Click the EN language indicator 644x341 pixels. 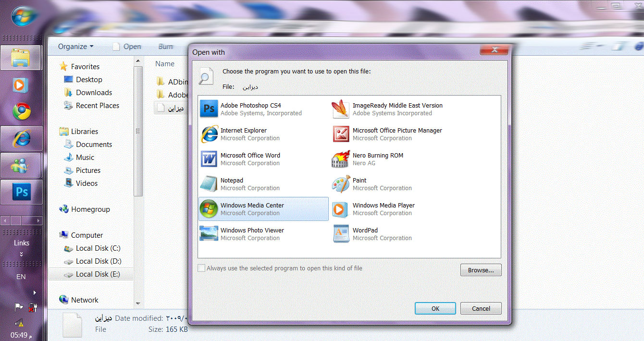(21, 277)
